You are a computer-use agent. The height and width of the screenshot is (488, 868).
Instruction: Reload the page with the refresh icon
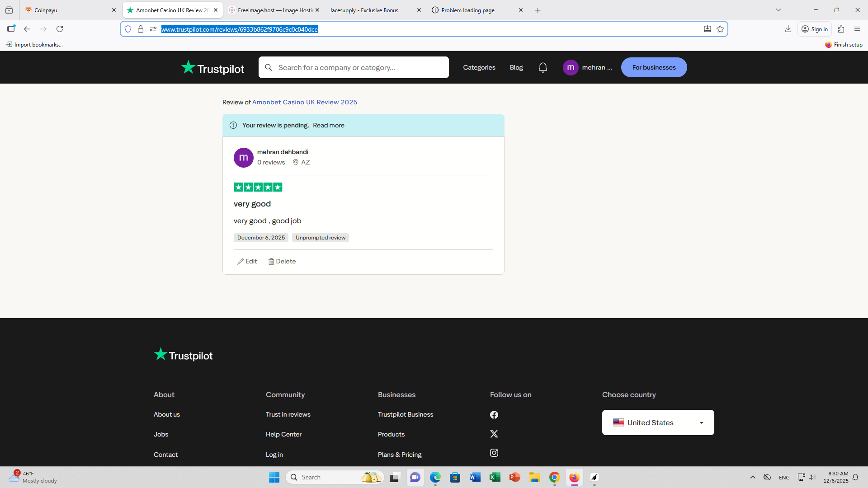coord(60,29)
